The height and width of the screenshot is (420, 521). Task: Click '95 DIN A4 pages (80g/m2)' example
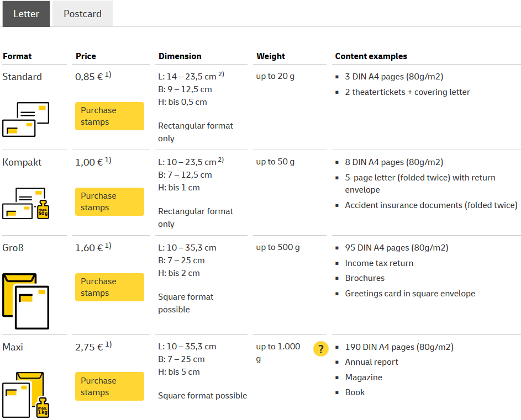click(396, 248)
